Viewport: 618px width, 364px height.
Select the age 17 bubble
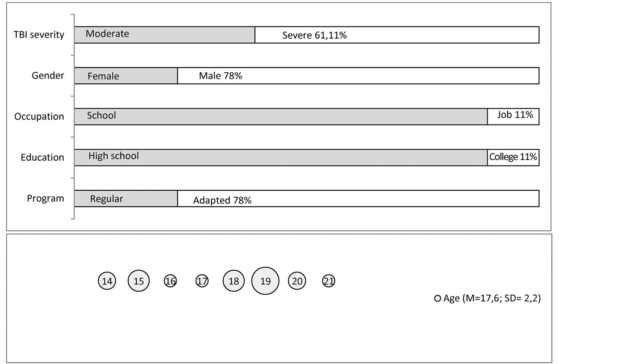(x=202, y=281)
